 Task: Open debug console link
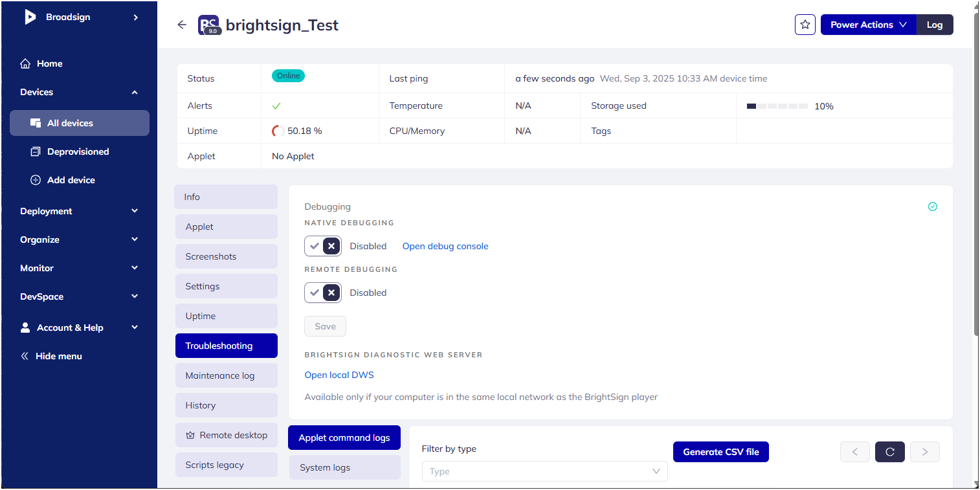click(445, 246)
